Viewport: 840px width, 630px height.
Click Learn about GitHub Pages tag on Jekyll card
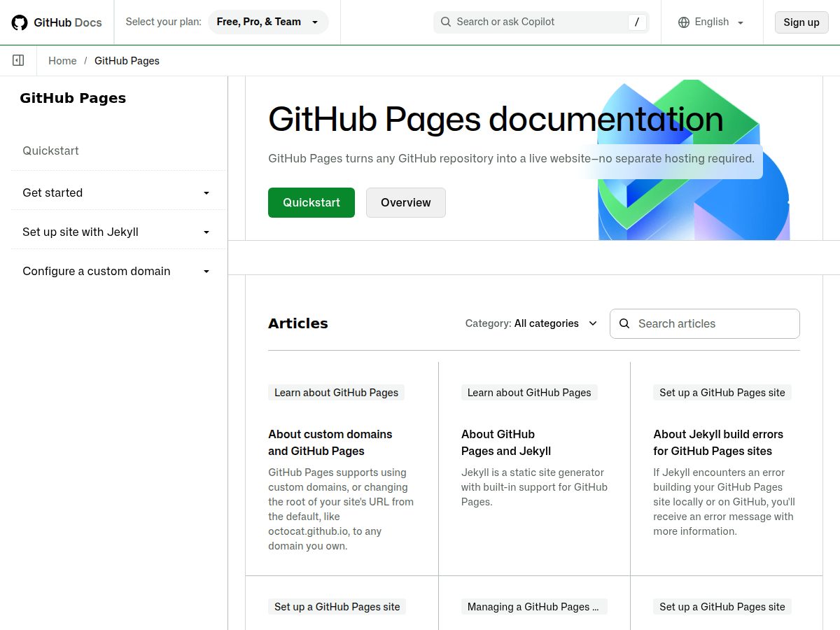click(529, 393)
